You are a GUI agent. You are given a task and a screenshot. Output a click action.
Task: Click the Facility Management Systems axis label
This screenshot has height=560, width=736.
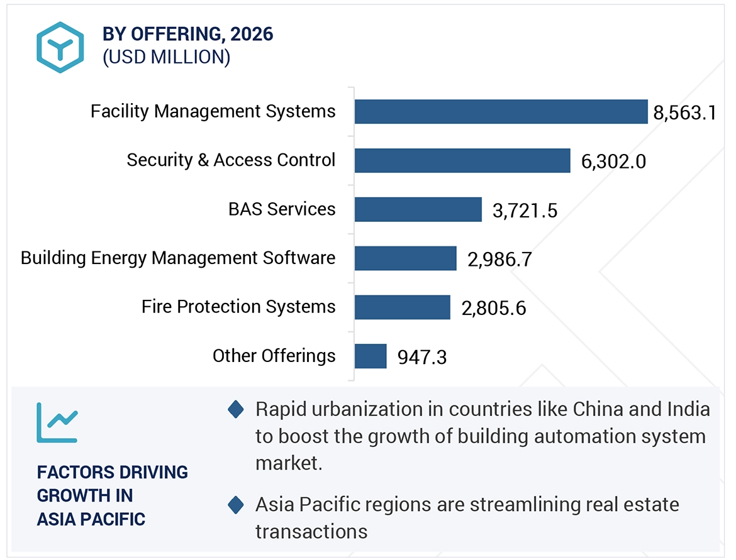point(213,111)
